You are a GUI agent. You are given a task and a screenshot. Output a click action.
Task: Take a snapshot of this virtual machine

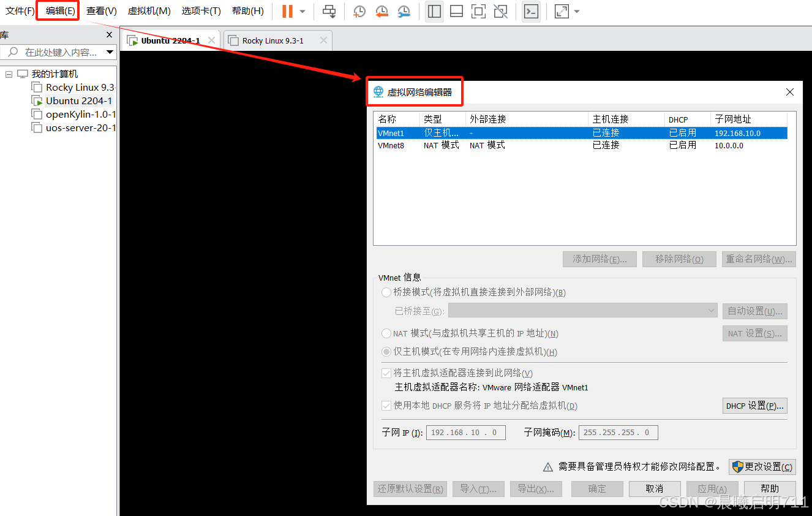[359, 11]
